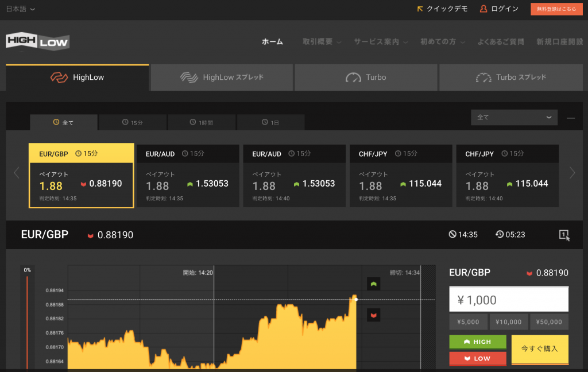Viewport: 588px width, 372px height.
Task: Expand the 取引概要 menu
Action: [x=322, y=42]
